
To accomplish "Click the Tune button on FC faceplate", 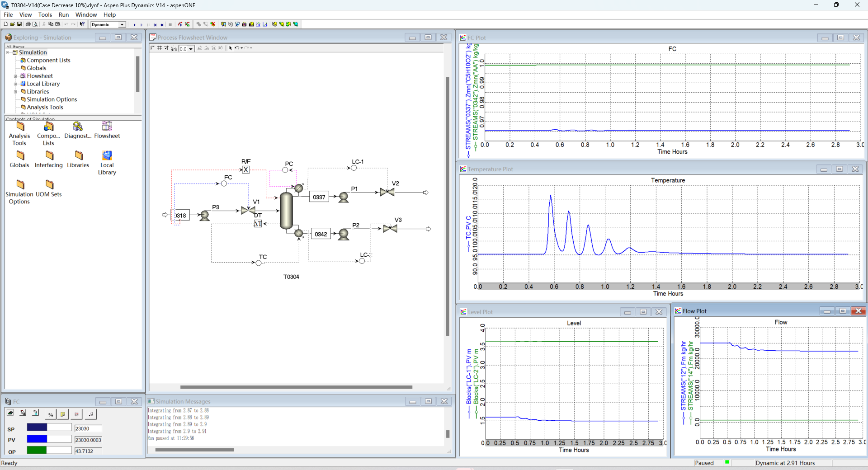I will [90, 414].
